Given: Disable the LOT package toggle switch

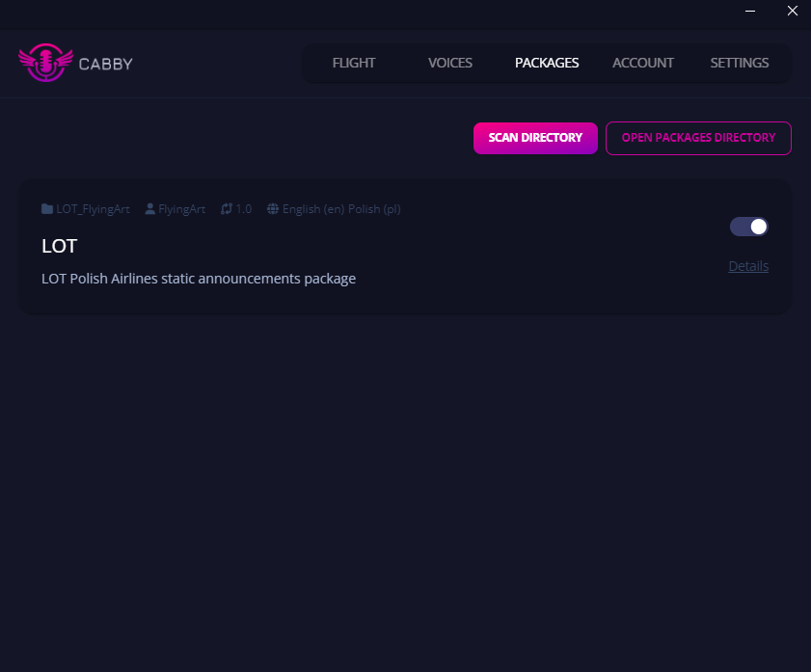Looking at the screenshot, I should 749,227.
